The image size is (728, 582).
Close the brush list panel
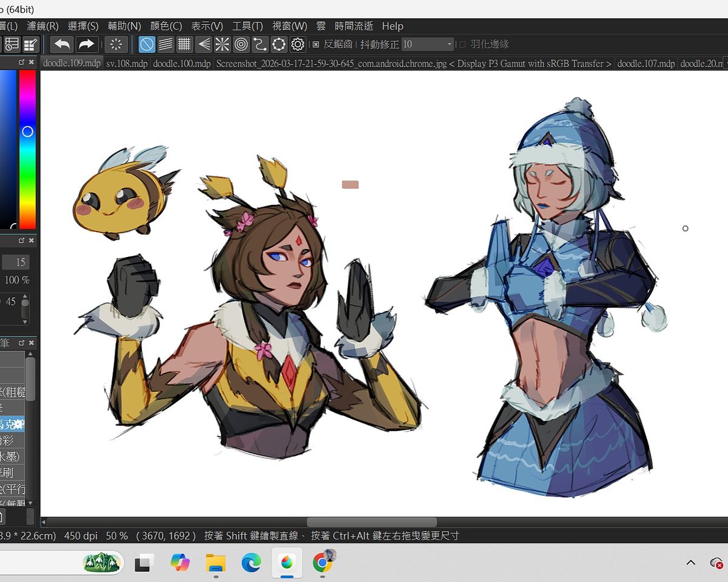click(x=32, y=343)
